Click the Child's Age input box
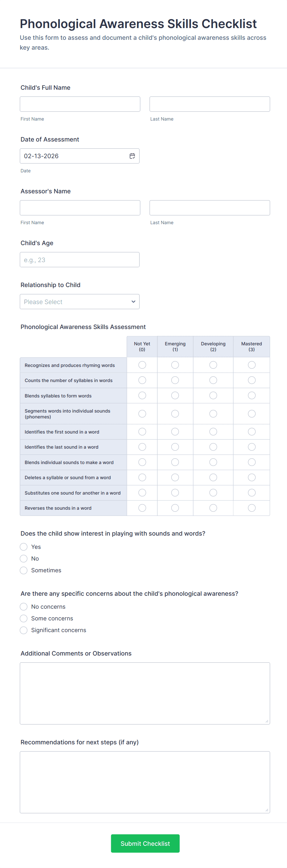Screen dimensions: 287x868 [x=80, y=260]
